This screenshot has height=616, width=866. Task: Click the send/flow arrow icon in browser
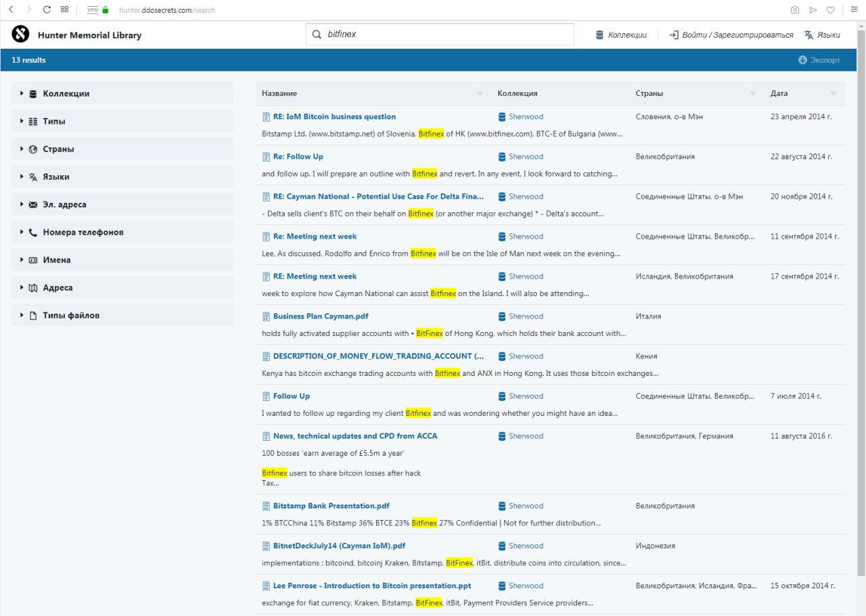click(x=813, y=9)
